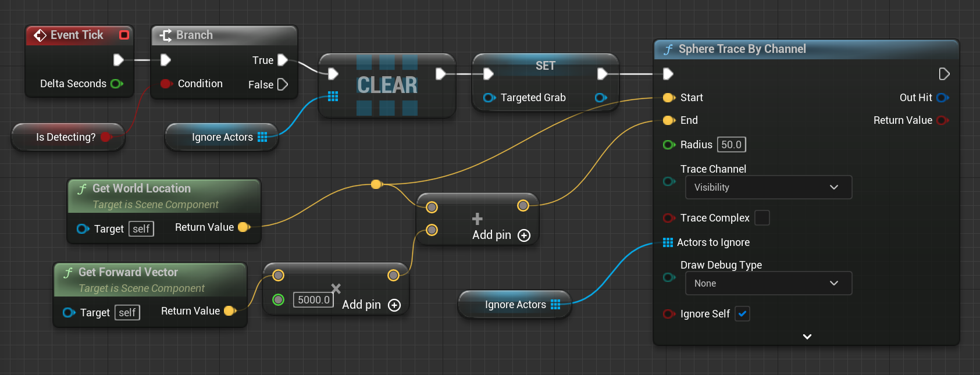Uncheck the Ignore Self checkbox

(x=742, y=314)
